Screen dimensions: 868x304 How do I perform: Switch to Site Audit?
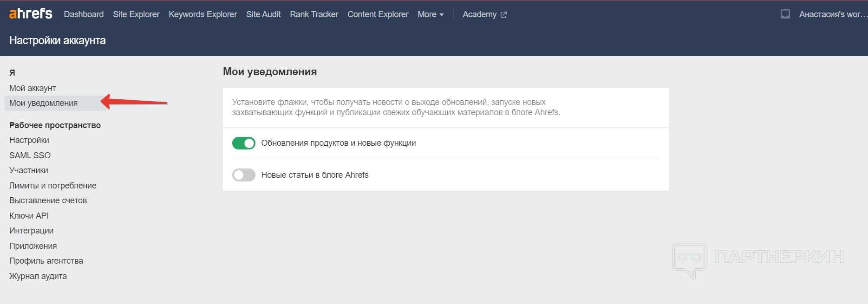click(x=263, y=14)
